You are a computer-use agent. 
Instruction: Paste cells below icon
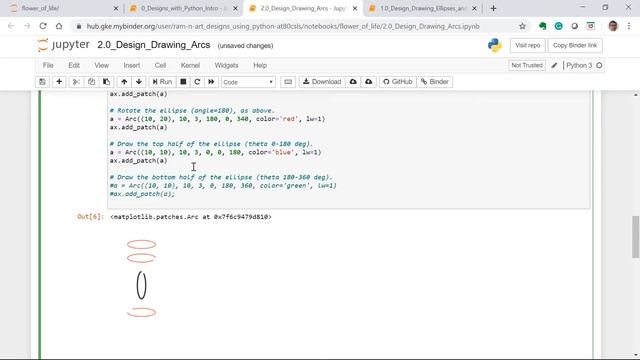[106, 82]
